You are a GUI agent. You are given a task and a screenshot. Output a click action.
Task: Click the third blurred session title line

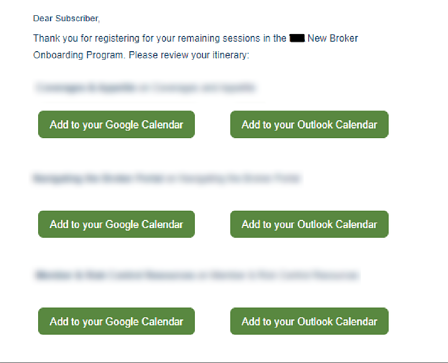click(x=197, y=275)
